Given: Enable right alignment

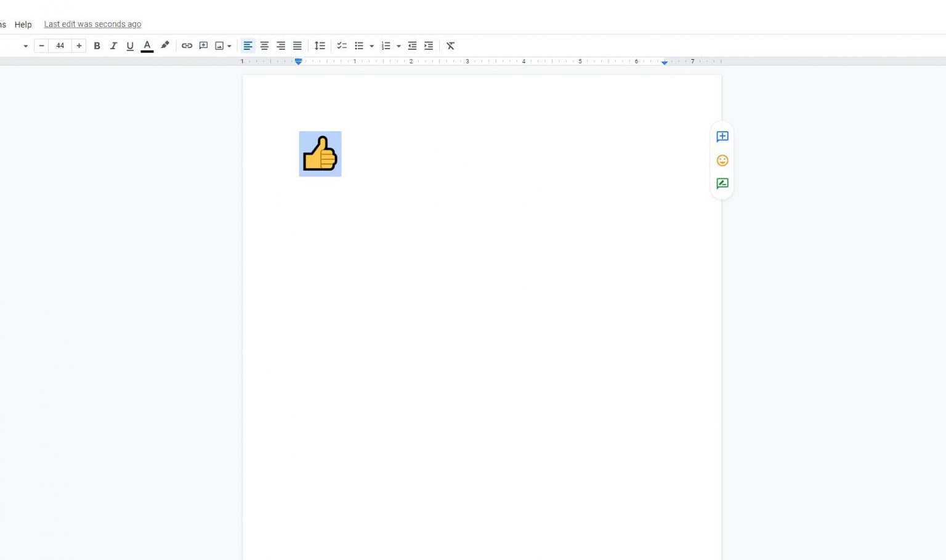Looking at the screenshot, I should (x=281, y=46).
